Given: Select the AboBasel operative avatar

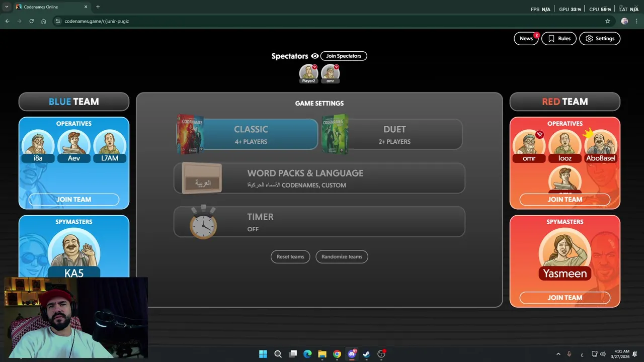Looking at the screenshot, I should [x=601, y=146].
